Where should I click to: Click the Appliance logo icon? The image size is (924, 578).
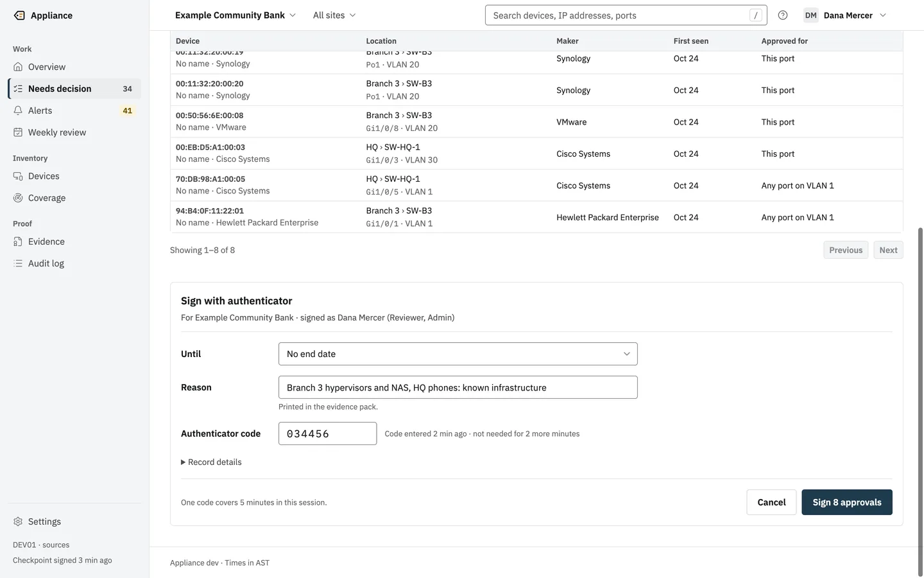click(x=19, y=15)
